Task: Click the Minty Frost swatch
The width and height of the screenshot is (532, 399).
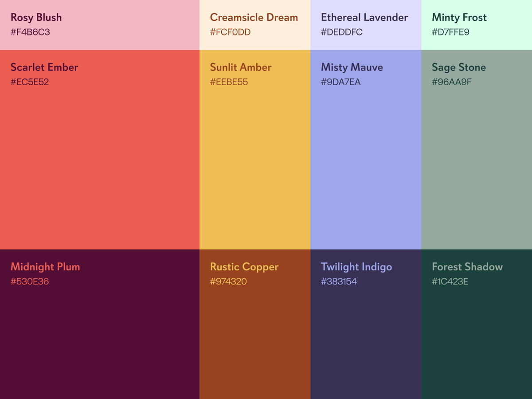Action: click(477, 25)
